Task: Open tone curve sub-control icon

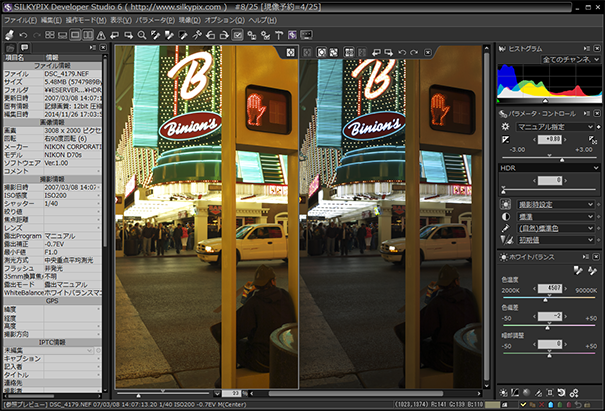Action: click(515, 393)
